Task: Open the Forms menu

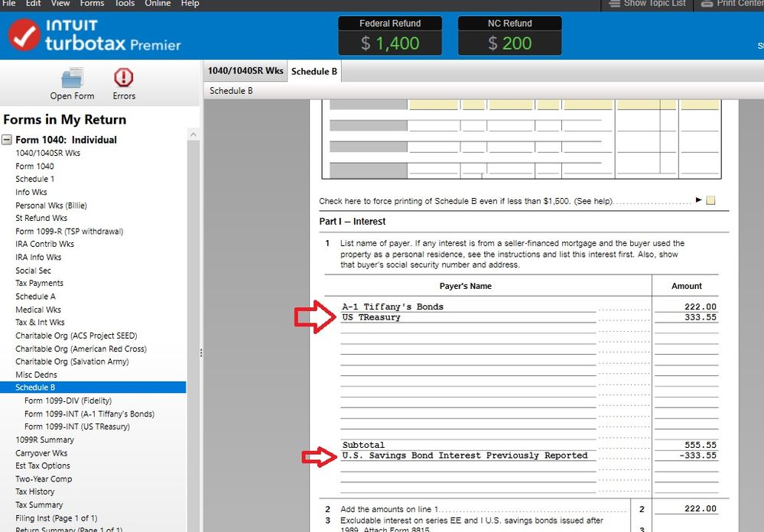Action: pos(92,3)
